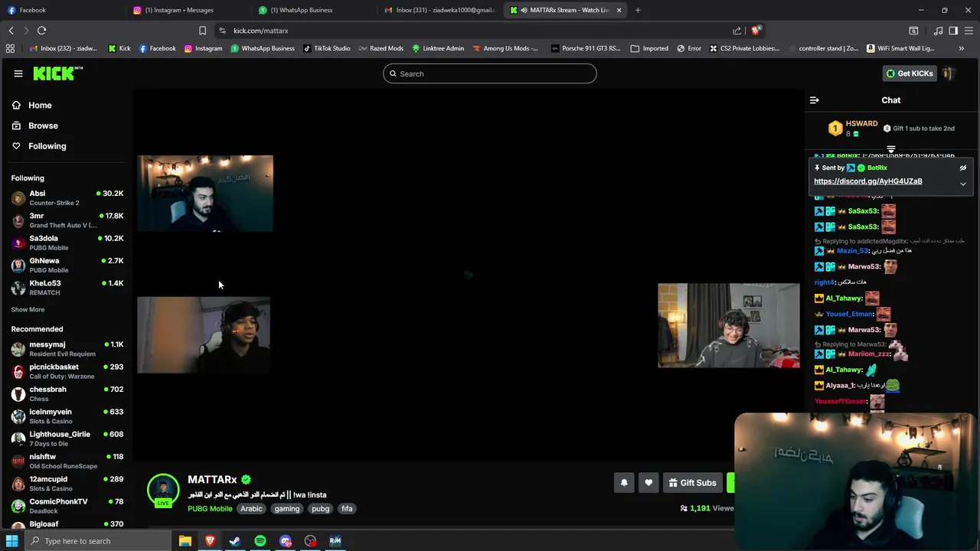The height and width of the screenshot is (551, 980).
Task: Open Windows Start menu
Action: click(x=11, y=541)
